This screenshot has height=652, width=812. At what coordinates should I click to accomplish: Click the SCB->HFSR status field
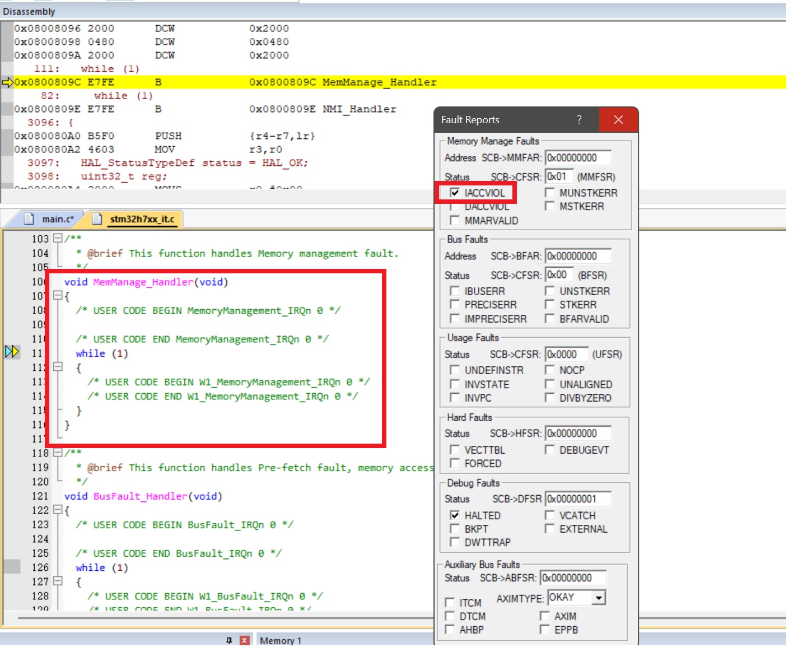(x=578, y=434)
